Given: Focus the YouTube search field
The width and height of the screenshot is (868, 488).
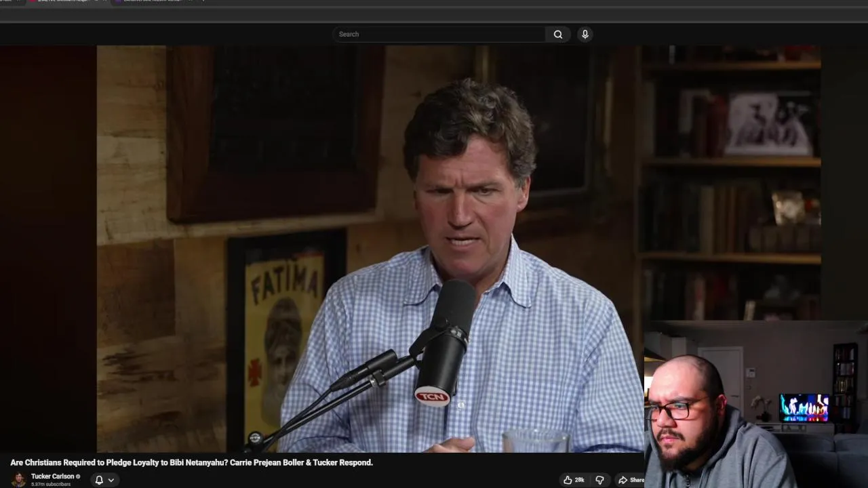Looking at the screenshot, I should (439, 34).
